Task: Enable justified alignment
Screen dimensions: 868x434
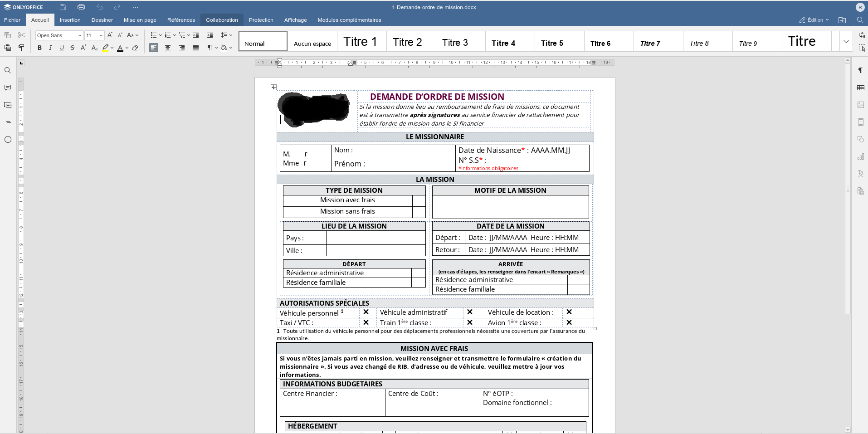Action: [196, 48]
